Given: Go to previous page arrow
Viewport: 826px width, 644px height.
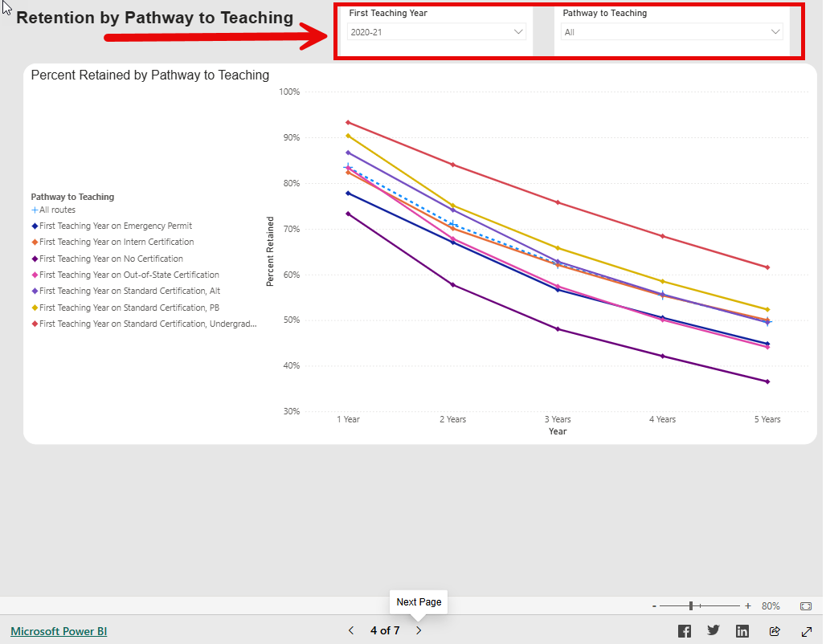Looking at the screenshot, I should [351, 631].
